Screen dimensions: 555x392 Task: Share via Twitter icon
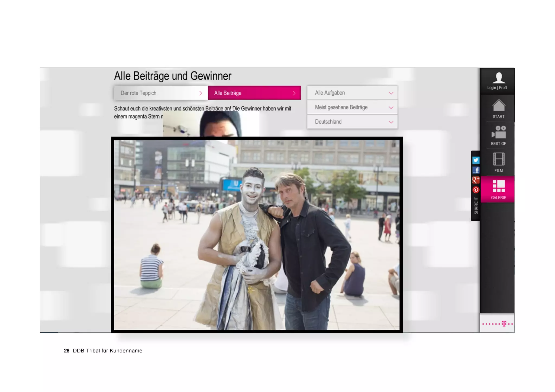[x=476, y=160]
